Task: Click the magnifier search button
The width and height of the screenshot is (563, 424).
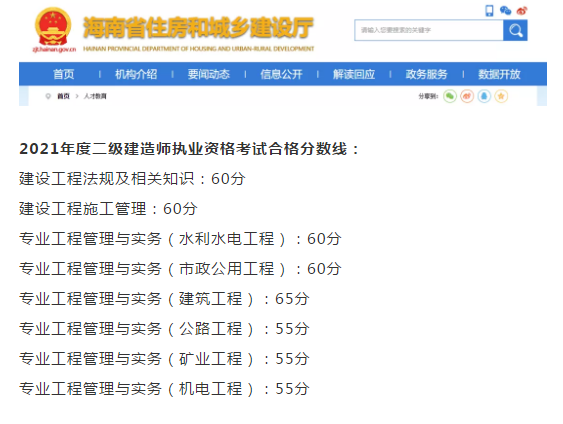Action: (515, 31)
